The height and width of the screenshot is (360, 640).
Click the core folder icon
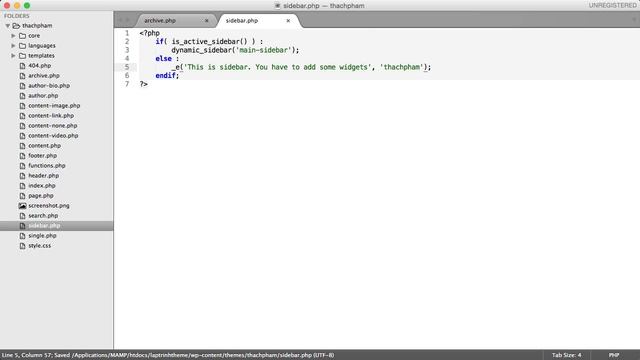(x=22, y=36)
